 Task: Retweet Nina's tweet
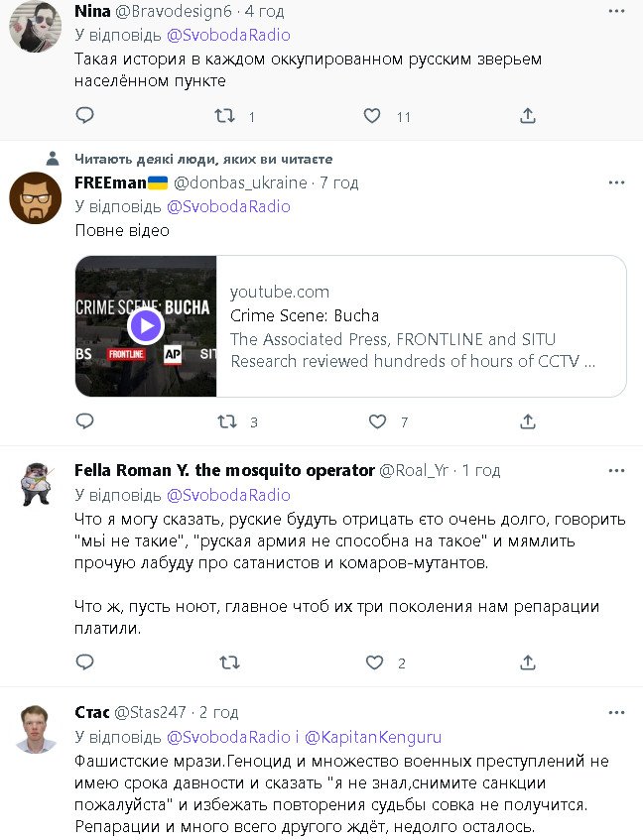(226, 116)
